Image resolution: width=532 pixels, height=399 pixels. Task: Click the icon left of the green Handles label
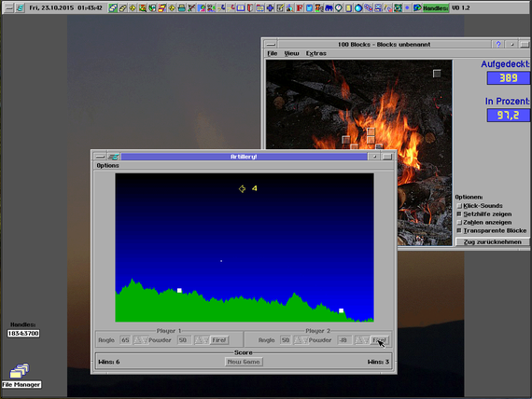(417, 7)
